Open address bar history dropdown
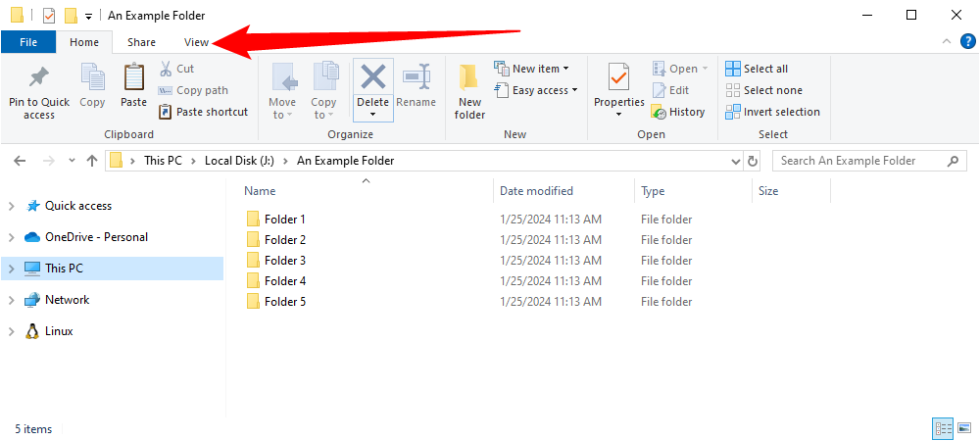This screenshot has height=441, width=980. click(736, 161)
